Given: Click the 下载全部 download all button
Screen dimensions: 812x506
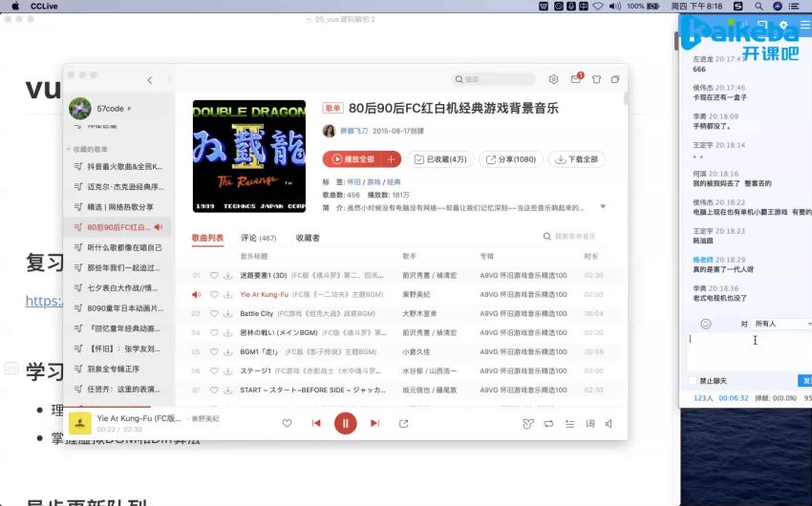Looking at the screenshot, I should point(577,159).
